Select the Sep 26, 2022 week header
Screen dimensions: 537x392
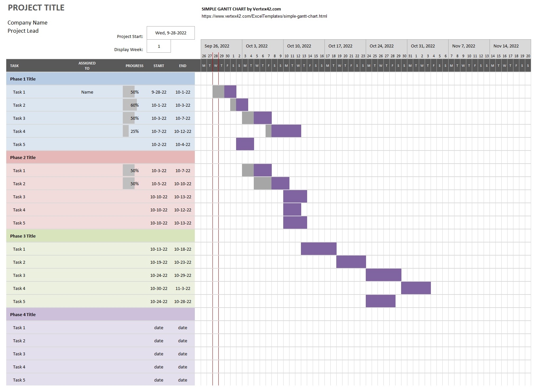217,46
